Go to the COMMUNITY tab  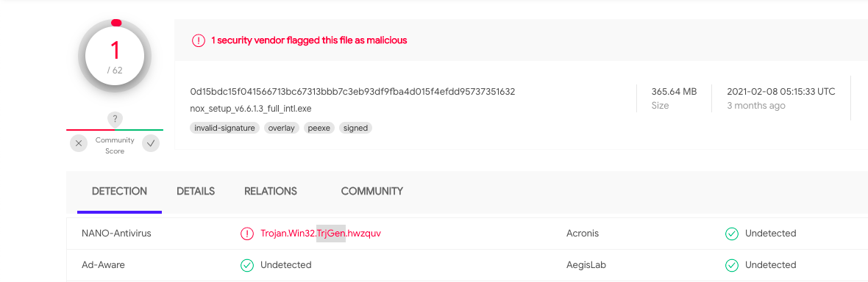pos(372,192)
